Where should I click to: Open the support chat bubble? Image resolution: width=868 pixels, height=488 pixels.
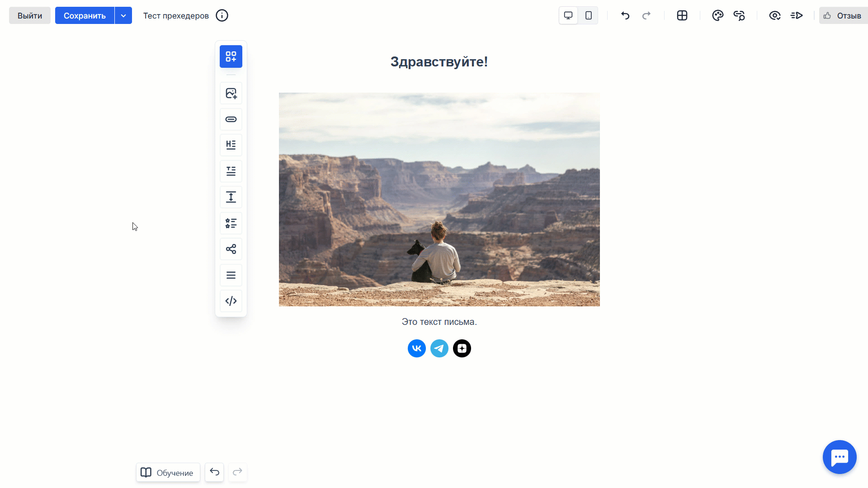click(840, 457)
